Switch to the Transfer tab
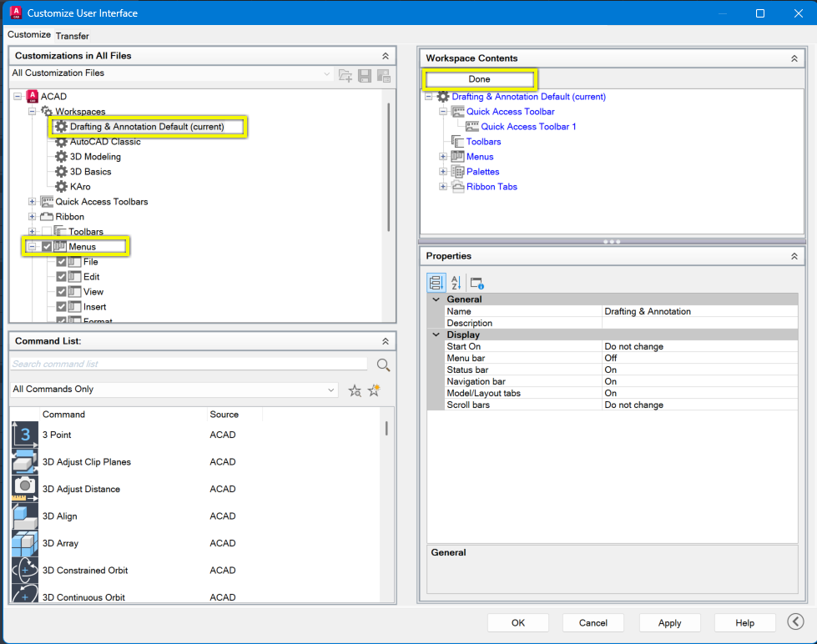The image size is (817, 644). point(72,36)
